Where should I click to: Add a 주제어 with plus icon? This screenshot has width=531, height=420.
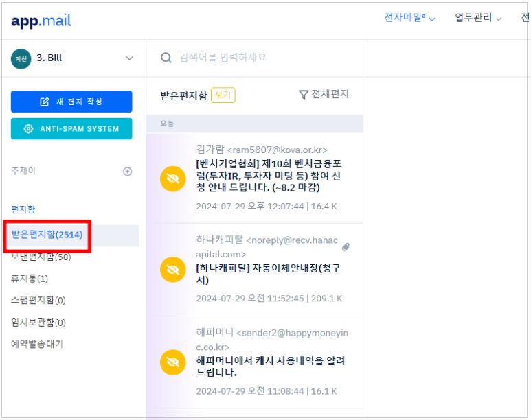(x=127, y=172)
